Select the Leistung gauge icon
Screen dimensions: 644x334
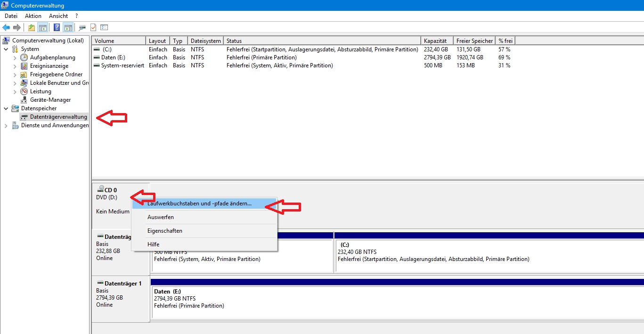(24, 91)
